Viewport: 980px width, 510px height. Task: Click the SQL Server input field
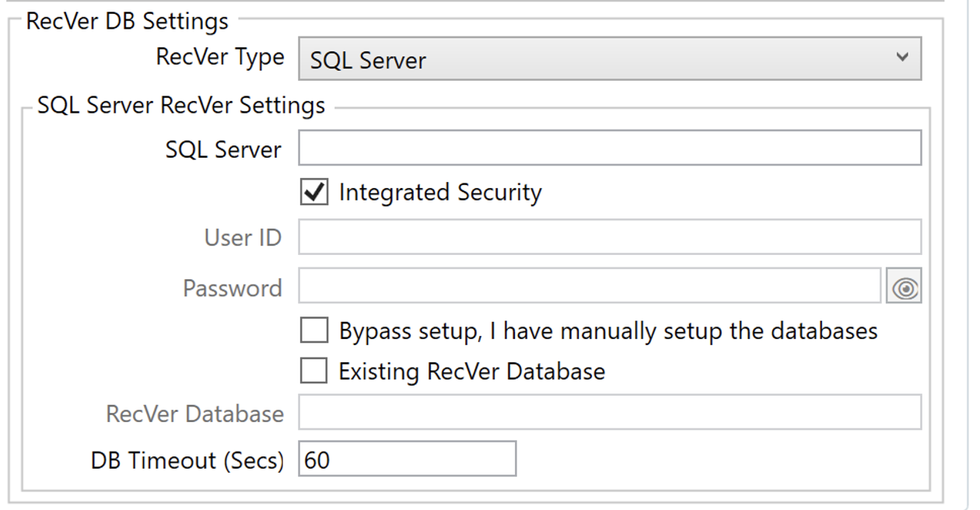(610, 148)
